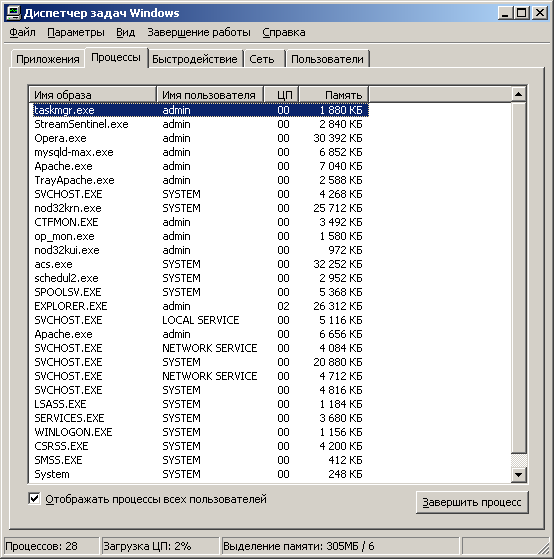Image resolution: width=554 pixels, height=559 pixels.
Task: Switch to the Быстродействие tab
Action: coord(195,59)
